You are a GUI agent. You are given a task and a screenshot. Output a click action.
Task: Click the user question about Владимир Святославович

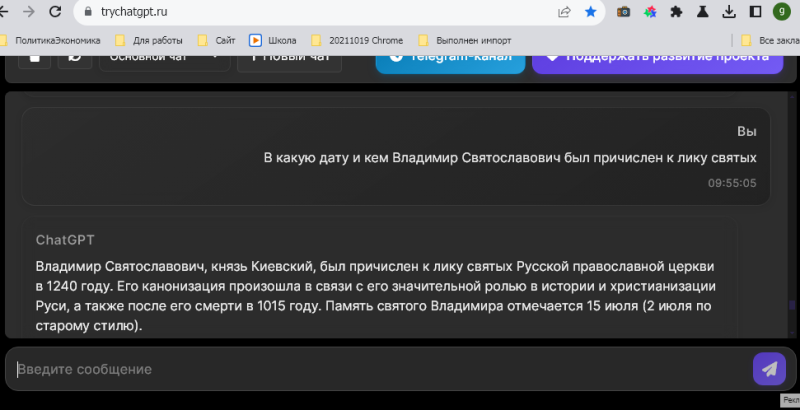510,158
